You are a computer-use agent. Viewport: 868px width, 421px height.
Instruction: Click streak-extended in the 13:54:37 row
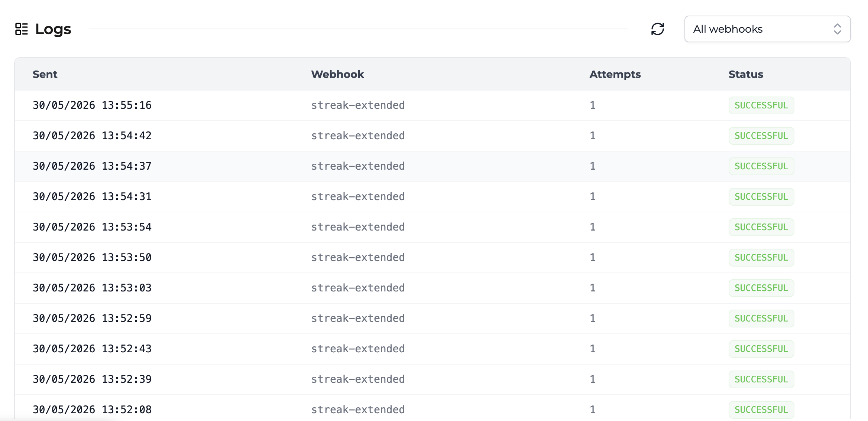[358, 166]
